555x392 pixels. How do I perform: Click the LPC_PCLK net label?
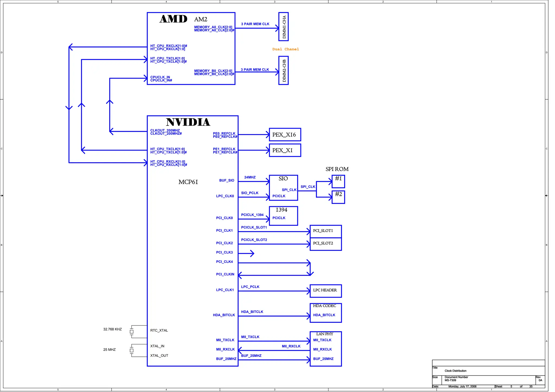point(250,287)
